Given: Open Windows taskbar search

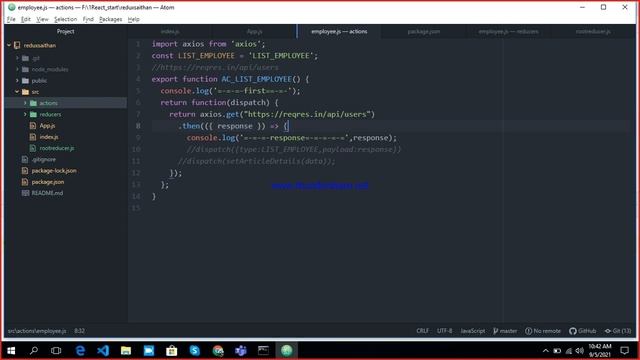Looking at the screenshot, I should coord(34,351).
